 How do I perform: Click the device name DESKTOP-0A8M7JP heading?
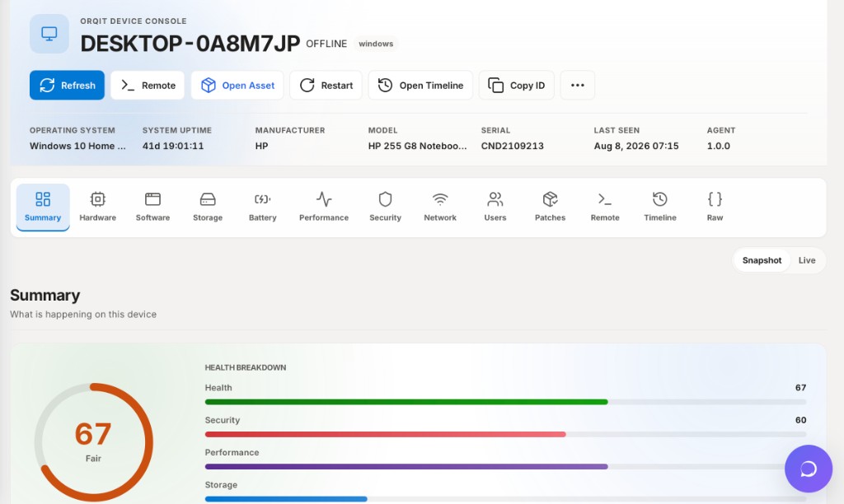pyautogui.click(x=190, y=44)
